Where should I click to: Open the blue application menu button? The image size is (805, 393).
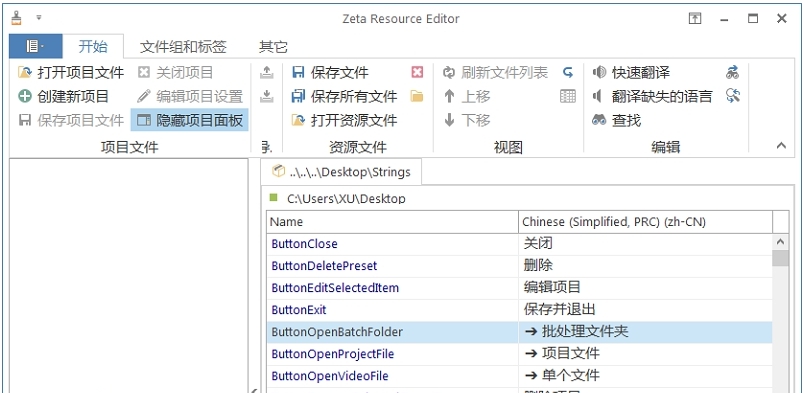point(35,46)
